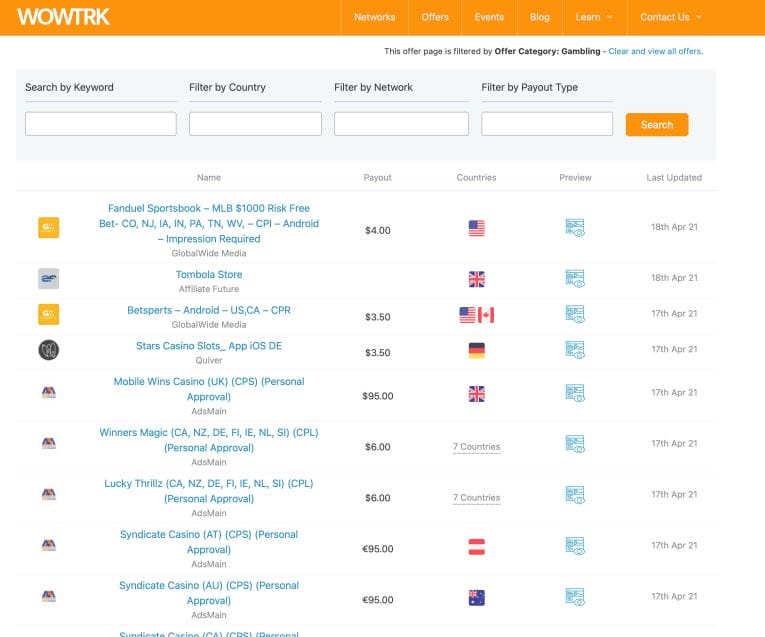This screenshot has width=765, height=637.
Task: Expand 7 Countries list for Lucky Thrillz
Action: [477, 498]
